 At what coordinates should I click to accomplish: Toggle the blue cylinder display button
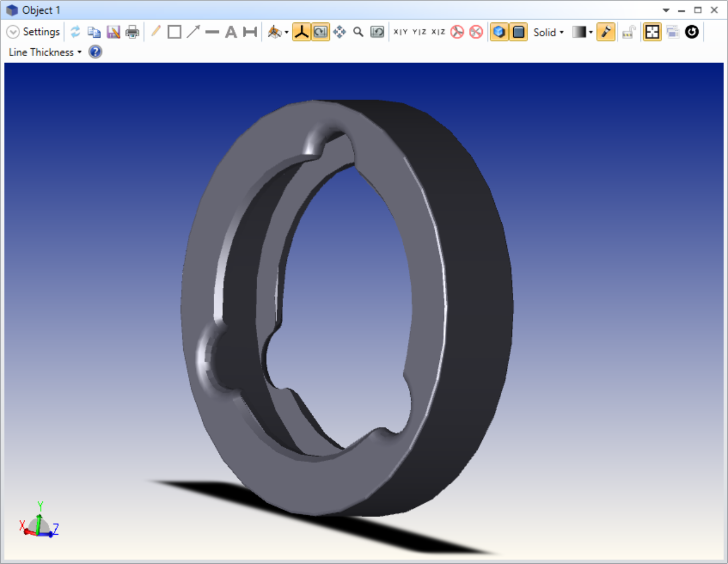[x=518, y=32]
